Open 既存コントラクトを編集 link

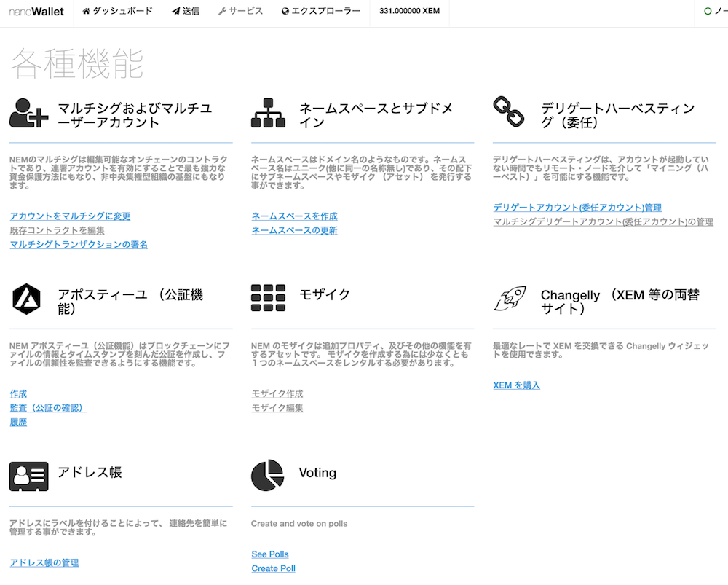tap(57, 230)
